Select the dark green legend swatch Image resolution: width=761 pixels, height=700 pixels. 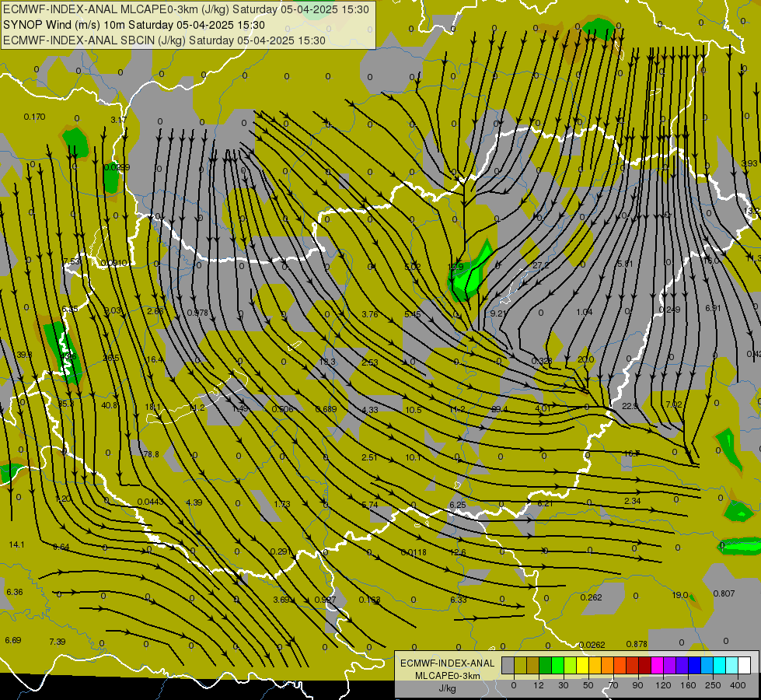tap(545, 666)
